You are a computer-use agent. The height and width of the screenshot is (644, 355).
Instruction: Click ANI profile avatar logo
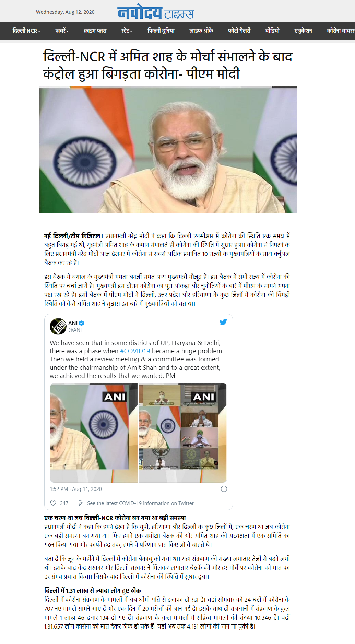pyautogui.click(x=58, y=326)
